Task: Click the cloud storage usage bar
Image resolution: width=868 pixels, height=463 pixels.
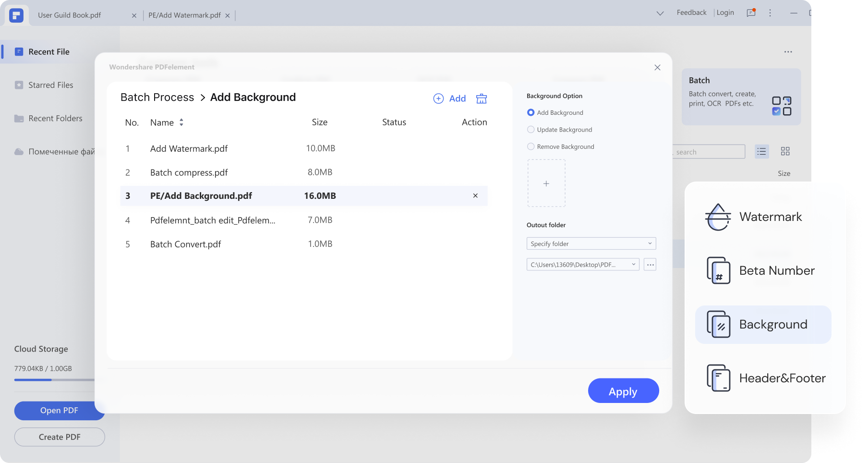Action: coord(54,380)
